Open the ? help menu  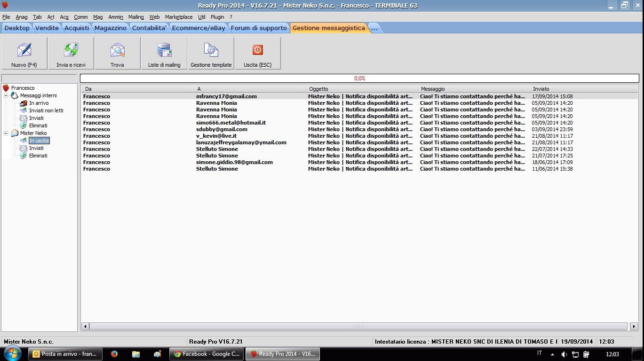231,17
